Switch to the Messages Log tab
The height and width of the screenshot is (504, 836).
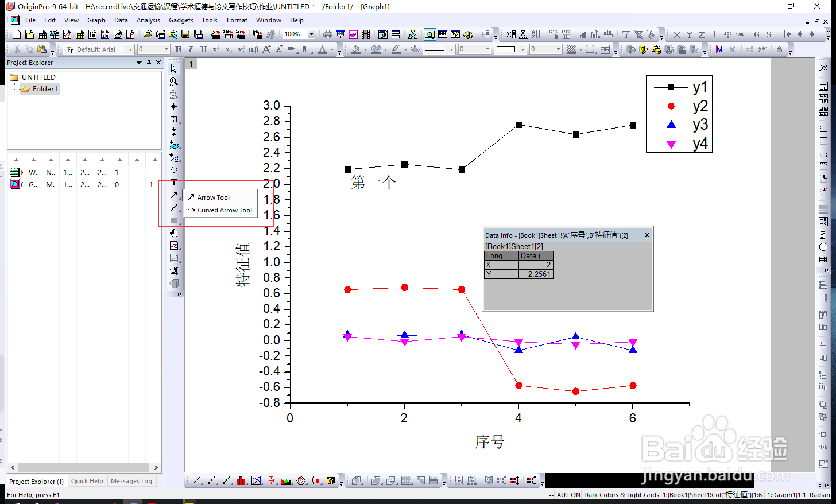coord(131,481)
